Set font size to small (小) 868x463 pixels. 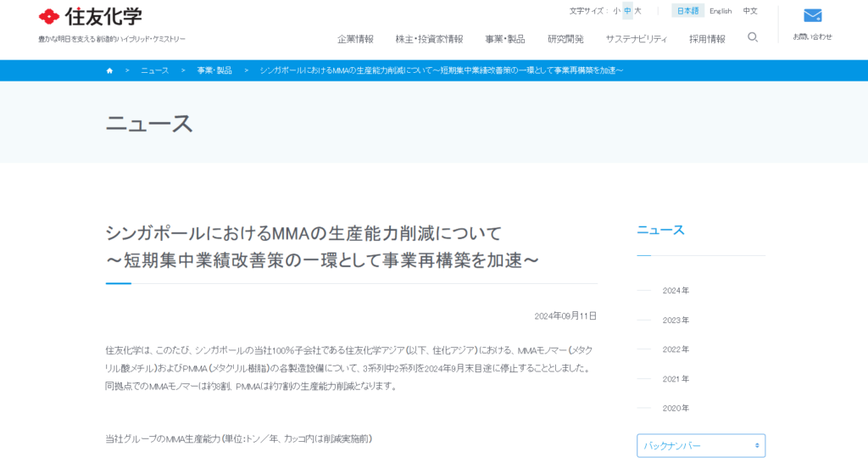click(x=617, y=11)
